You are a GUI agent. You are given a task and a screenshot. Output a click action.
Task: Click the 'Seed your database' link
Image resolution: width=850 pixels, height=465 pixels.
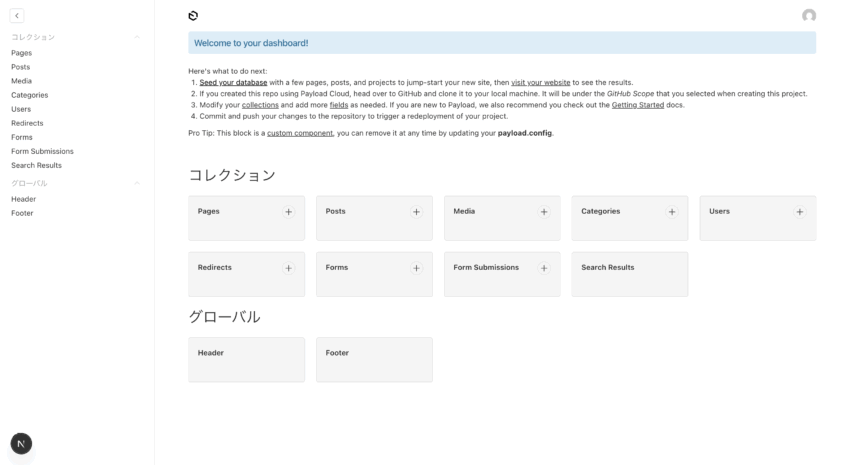(x=233, y=82)
